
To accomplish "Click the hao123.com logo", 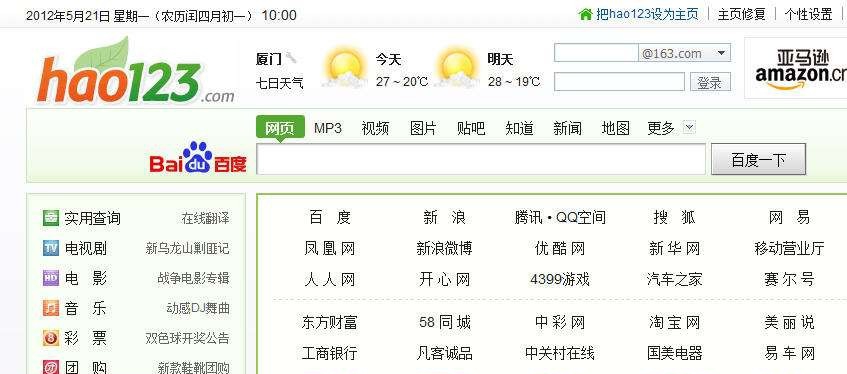I will [136, 71].
